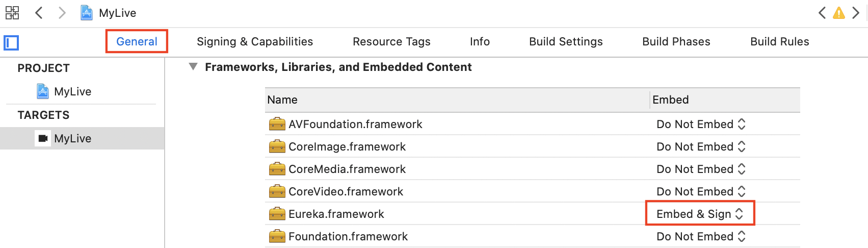Screen dimensions: 868x248
Task: Open the Resource Tags tab
Action: [x=391, y=41]
